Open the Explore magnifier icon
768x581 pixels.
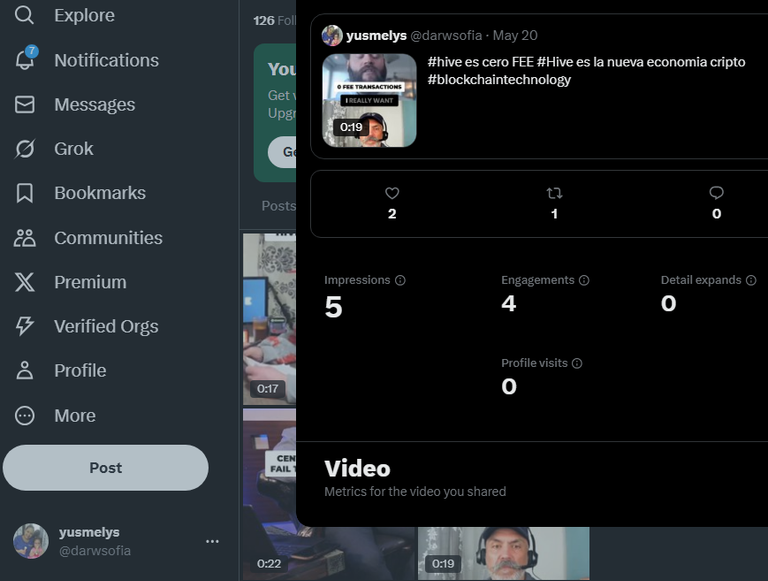(24, 15)
